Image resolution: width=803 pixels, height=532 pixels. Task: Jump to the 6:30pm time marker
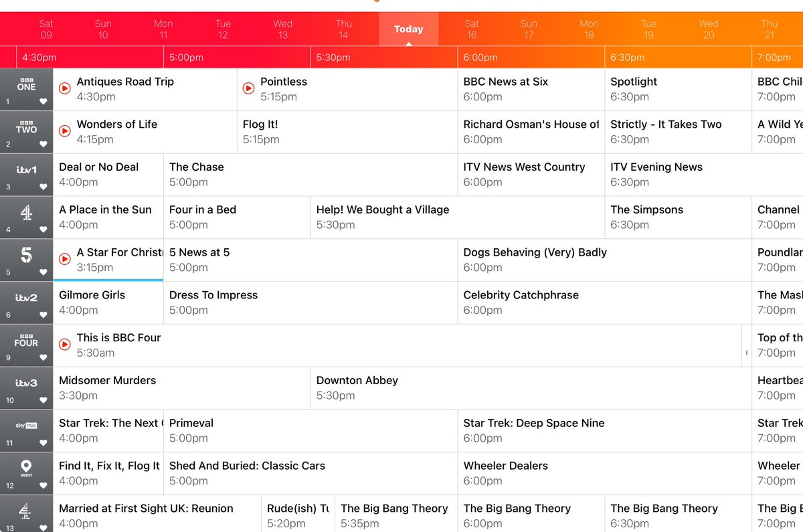point(628,58)
